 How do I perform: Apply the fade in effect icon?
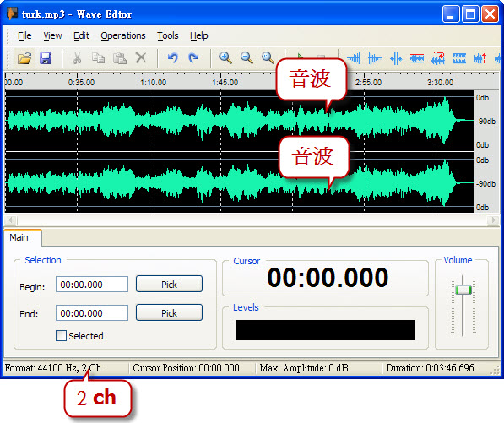tap(354, 58)
